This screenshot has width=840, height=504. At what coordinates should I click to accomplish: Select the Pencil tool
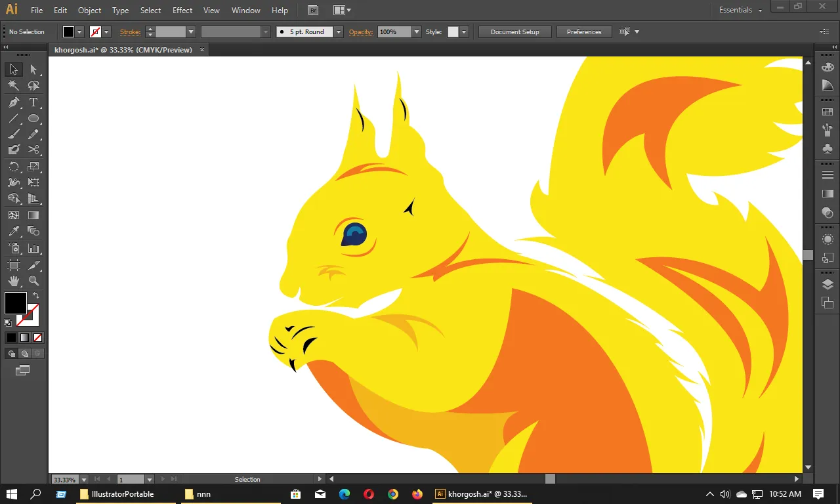click(33, 135)
